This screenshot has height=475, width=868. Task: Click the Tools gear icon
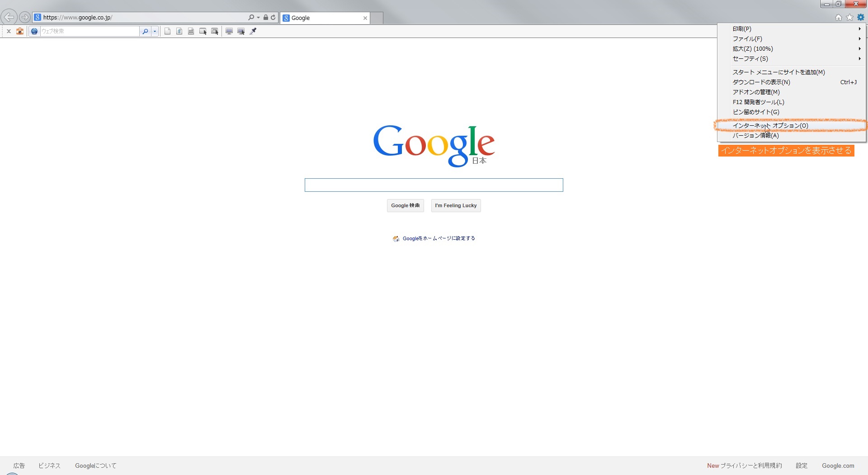coord(861,17)
